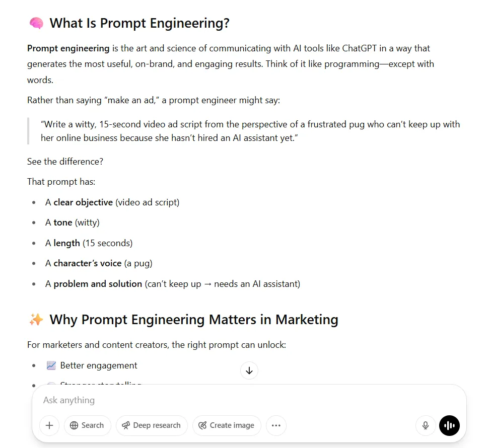This screenshot has height=448, width=489.
Task: Select the Create image option
Action: [227, 425]
